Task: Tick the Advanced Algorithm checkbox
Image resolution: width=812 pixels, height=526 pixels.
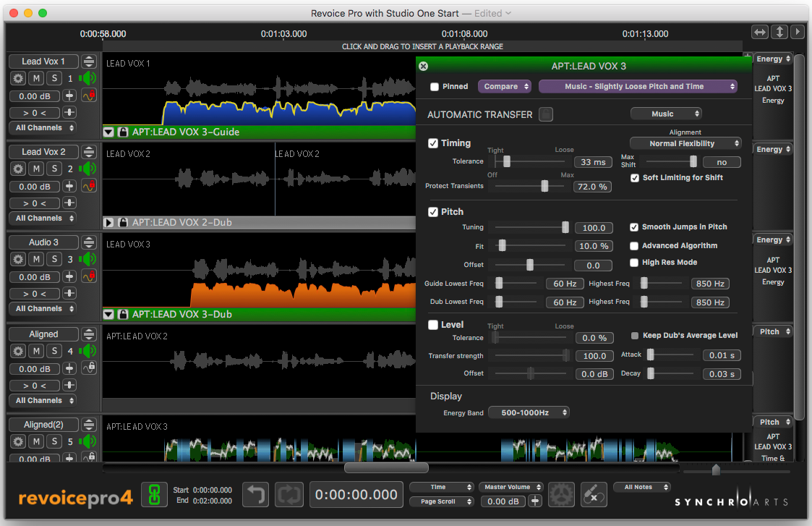Action: pos(634,246)
